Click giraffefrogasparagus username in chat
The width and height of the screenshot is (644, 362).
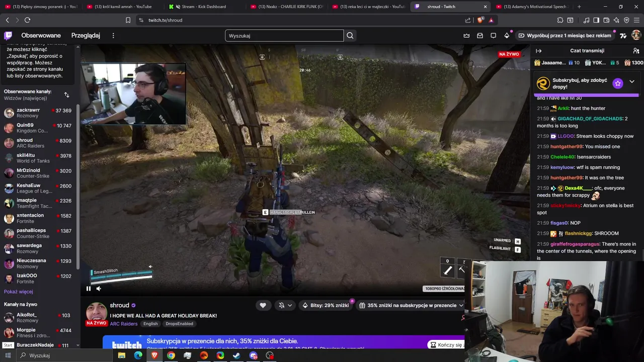click(575, 244)
